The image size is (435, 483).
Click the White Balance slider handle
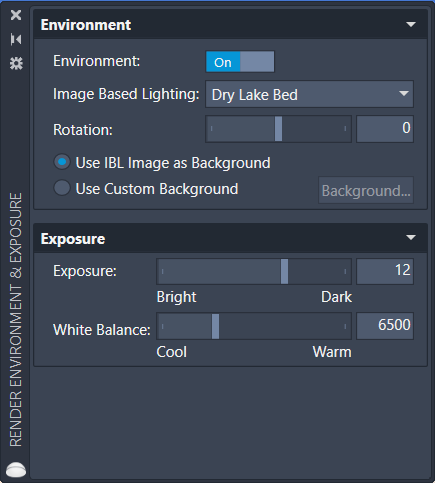tap(216, 326)
